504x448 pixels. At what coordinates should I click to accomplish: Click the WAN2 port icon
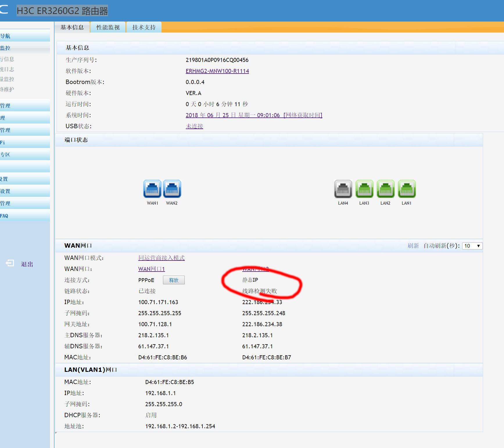click(x=172, y=189)
